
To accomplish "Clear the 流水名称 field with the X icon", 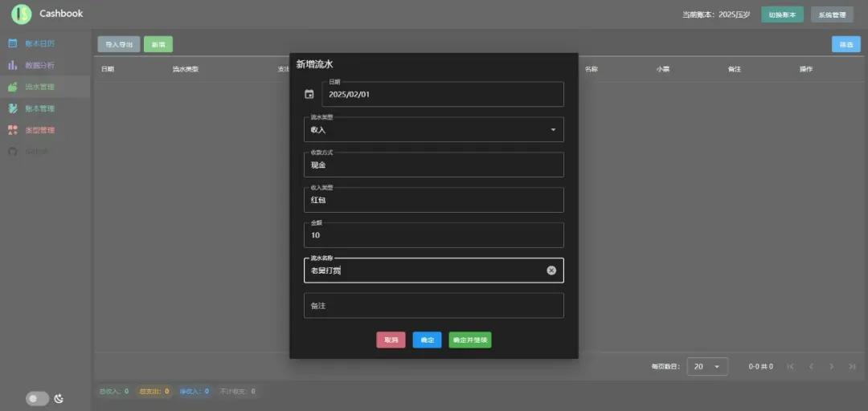I will 551,271.
